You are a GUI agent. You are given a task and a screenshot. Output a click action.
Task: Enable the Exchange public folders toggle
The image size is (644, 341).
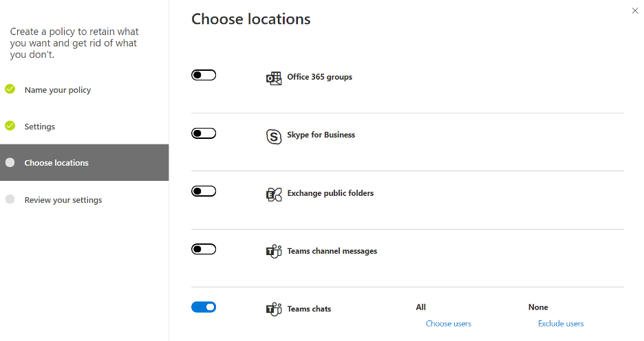[x=204, y=191]
